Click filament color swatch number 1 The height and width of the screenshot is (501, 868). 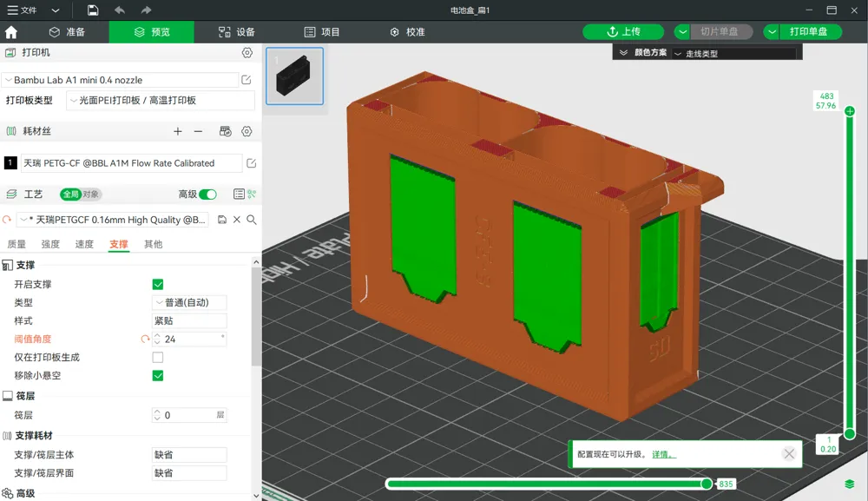tap(10, 162)
